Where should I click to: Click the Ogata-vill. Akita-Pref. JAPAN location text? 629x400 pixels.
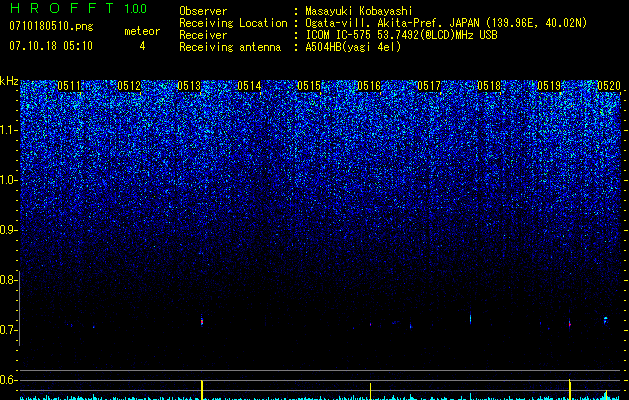point(446,23)
